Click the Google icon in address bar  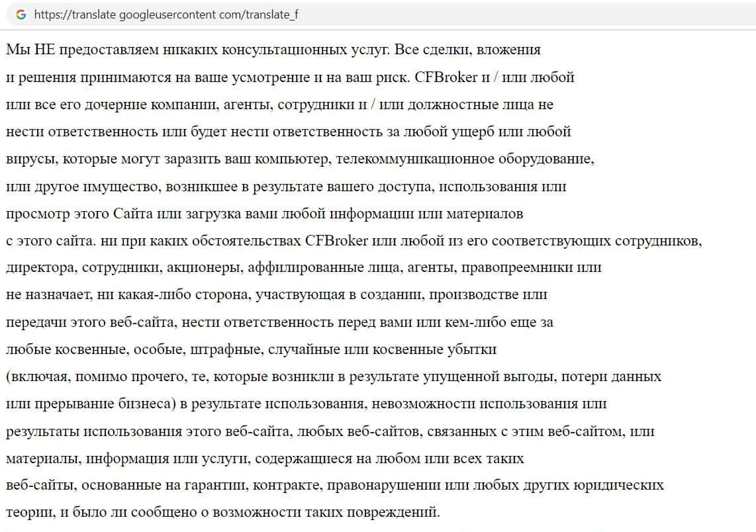(x=21, y=15)
